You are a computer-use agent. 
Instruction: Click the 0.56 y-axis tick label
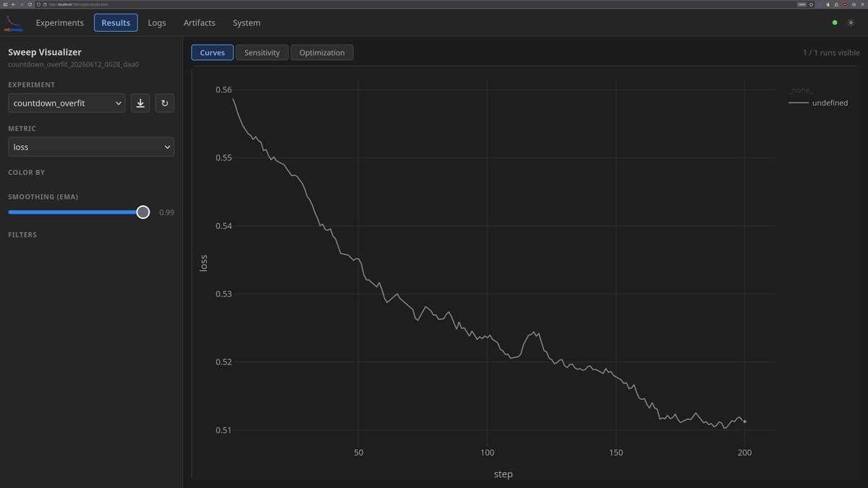click(224, 90)
